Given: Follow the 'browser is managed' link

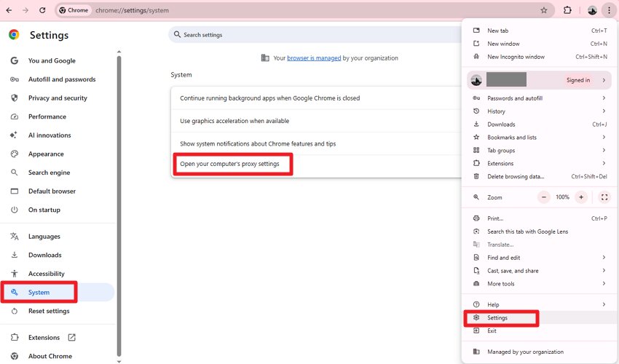Looking at the screenshot, I should (x=314, y=58).
